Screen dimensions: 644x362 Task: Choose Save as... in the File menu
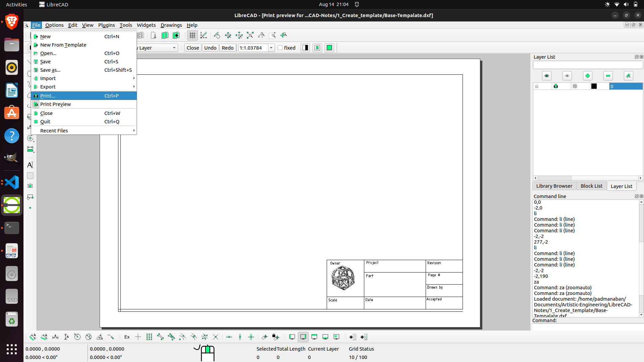click(84, 70)
